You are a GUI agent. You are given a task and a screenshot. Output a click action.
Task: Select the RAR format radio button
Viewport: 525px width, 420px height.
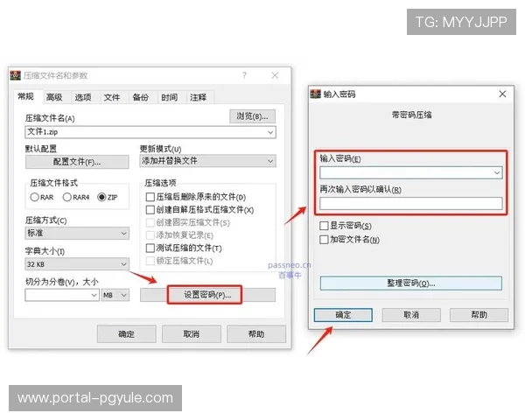[34, 197]
